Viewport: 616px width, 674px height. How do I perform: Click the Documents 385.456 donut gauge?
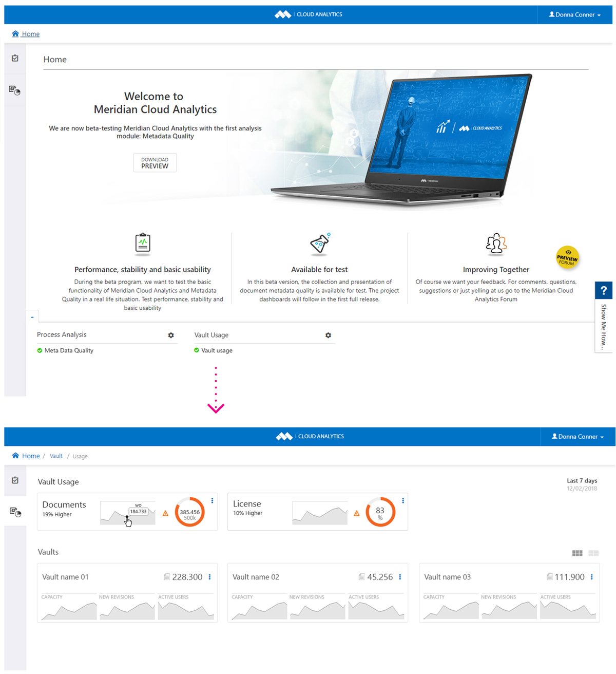190,512
